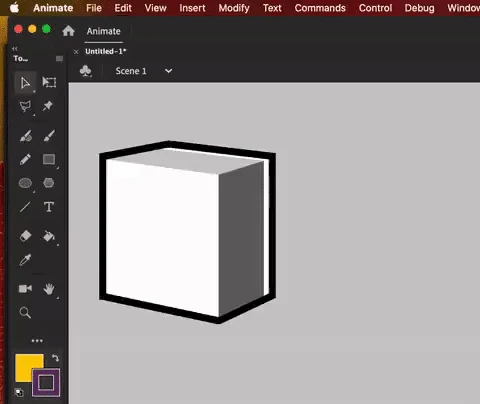The image size is (480, 404).
Task: Choose the Lasso tool
Action: tap(25, 106)
